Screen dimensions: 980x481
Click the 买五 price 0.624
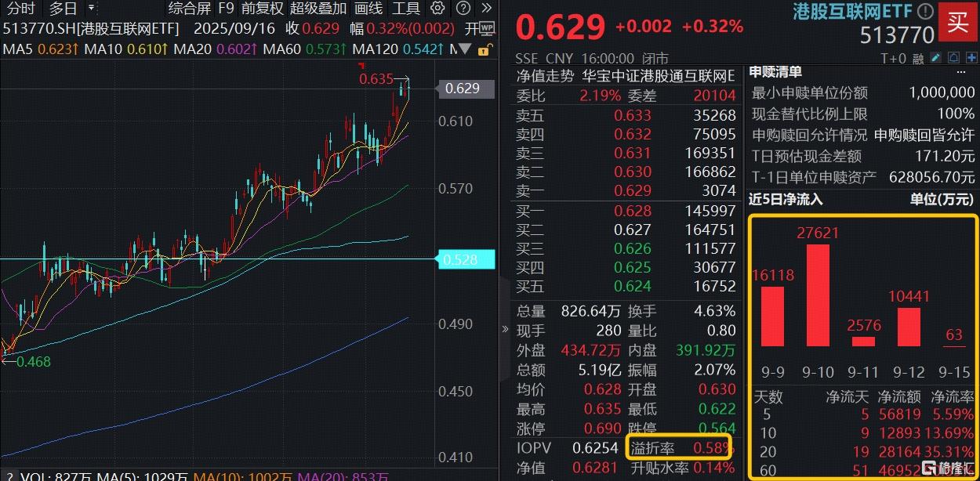pos(633,286)
